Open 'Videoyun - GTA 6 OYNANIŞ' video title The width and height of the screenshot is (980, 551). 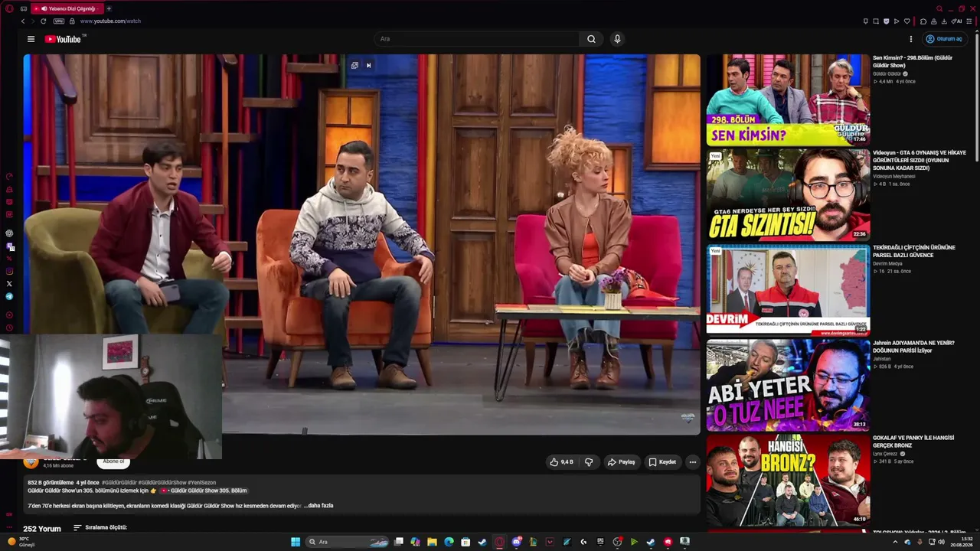(919, 161)
